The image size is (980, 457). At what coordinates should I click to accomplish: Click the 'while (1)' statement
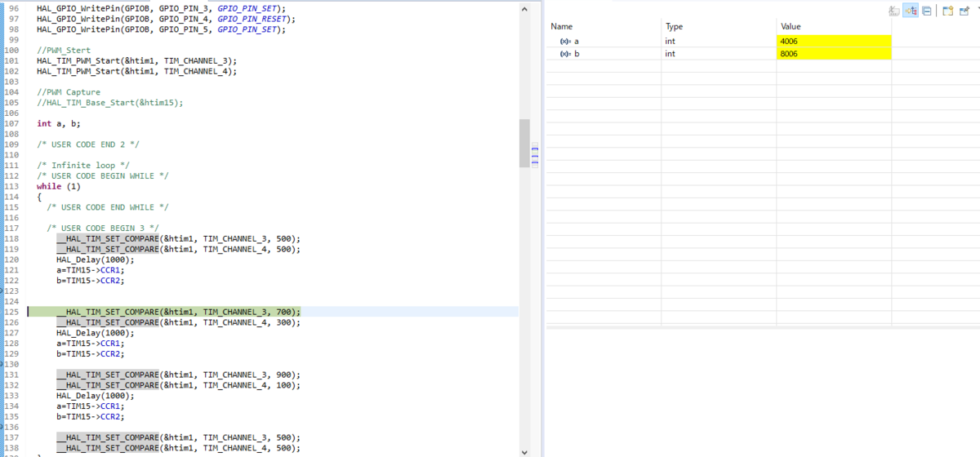[x=59, y=186]
